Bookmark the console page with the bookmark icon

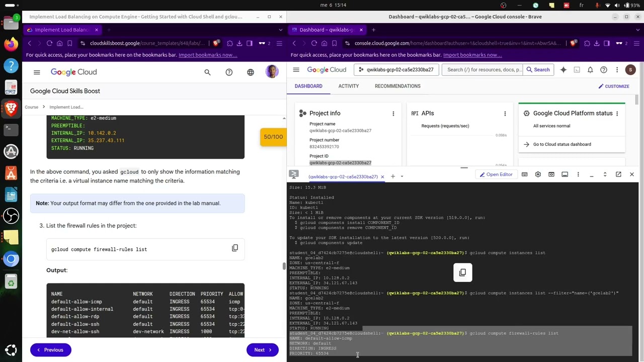pyautogui.click(x=334, y=43)
